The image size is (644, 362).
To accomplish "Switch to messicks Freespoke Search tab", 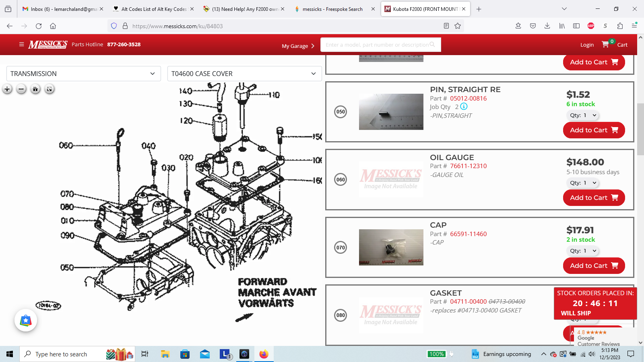I will click(x=334, y=9).
